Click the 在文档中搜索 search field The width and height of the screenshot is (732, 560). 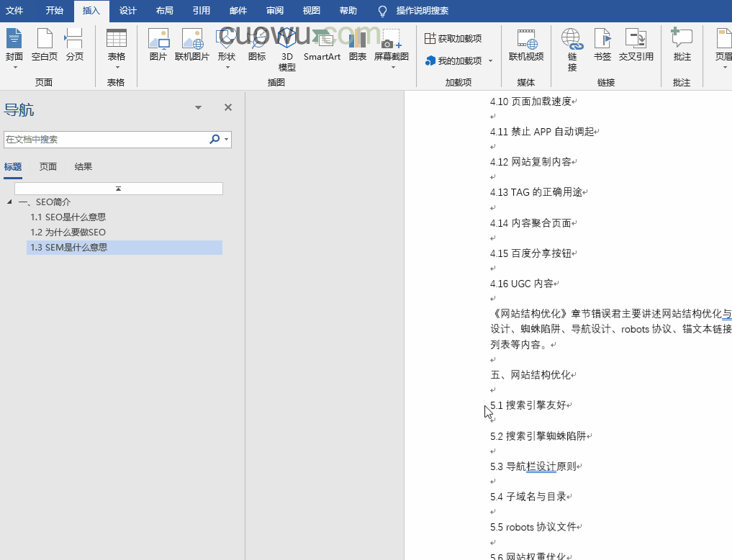tap(107, 139)
